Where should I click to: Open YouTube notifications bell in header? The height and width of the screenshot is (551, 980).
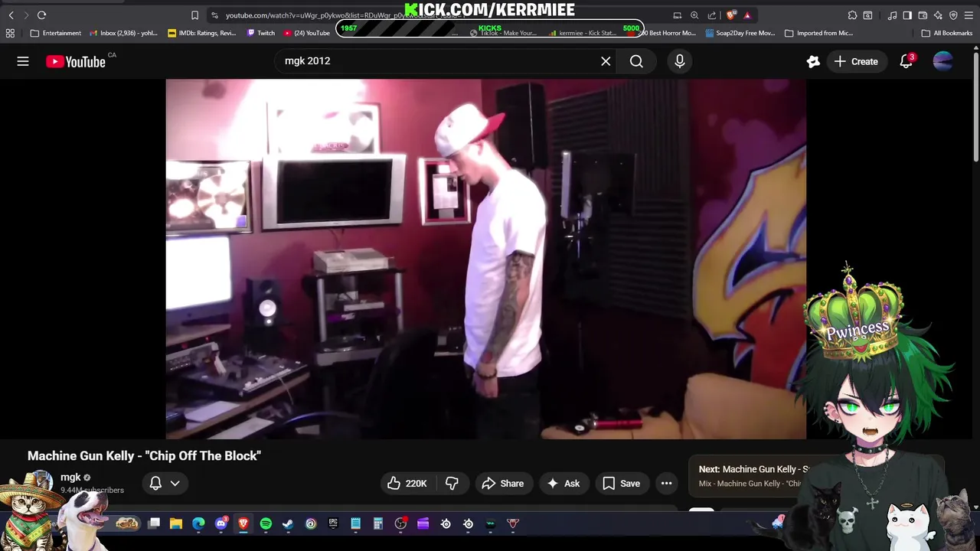click(906, 61)
